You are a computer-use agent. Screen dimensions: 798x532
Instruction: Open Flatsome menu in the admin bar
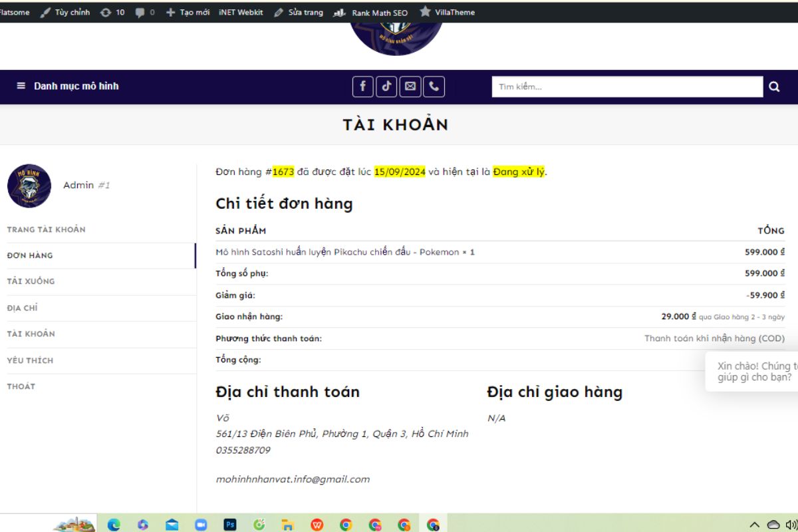[15, 12]
